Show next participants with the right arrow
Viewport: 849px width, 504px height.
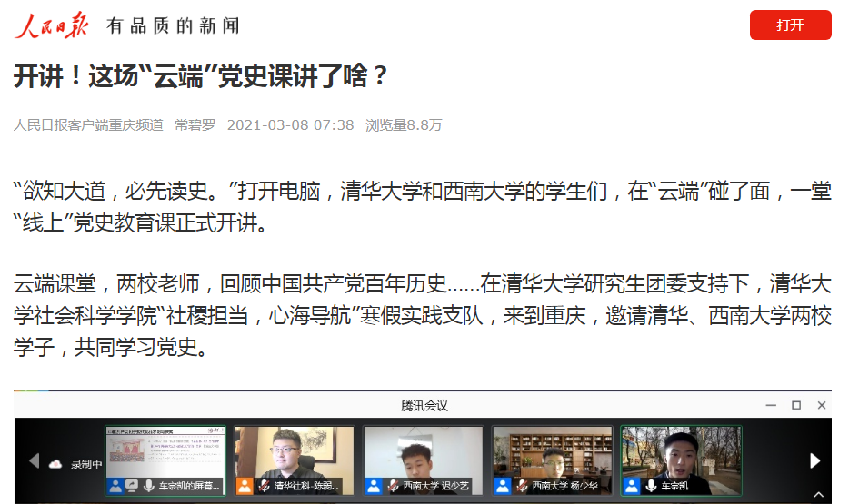(x=814, y=460)
